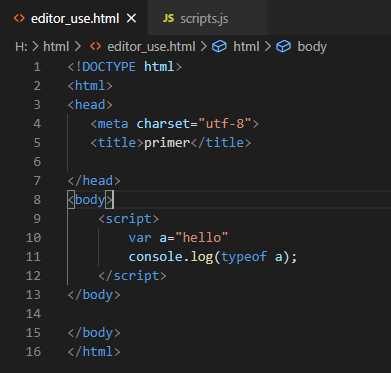Screen dimensions: 391x373
Task: Open the editor_use.html breadcrumb
Action: point(151,47)
